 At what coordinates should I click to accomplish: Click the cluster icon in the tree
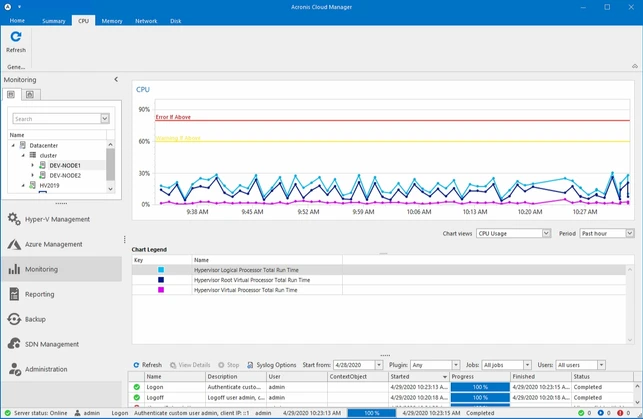(x=33, y=155)
